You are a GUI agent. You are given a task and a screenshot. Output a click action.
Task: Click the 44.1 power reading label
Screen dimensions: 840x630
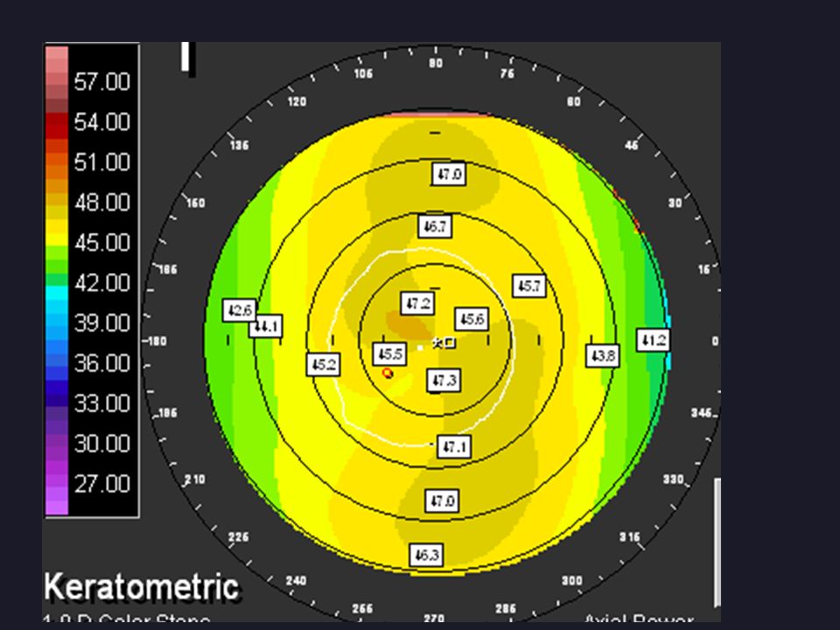[265, 325]
